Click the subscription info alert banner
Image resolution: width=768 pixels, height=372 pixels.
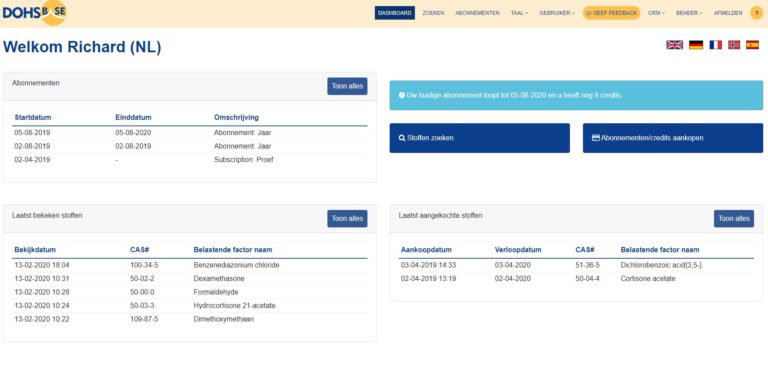[x=576, y=95]
